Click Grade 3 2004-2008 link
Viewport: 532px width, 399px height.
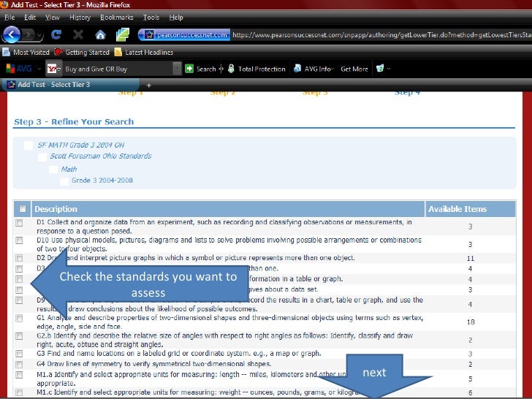(x=102, y=180)
